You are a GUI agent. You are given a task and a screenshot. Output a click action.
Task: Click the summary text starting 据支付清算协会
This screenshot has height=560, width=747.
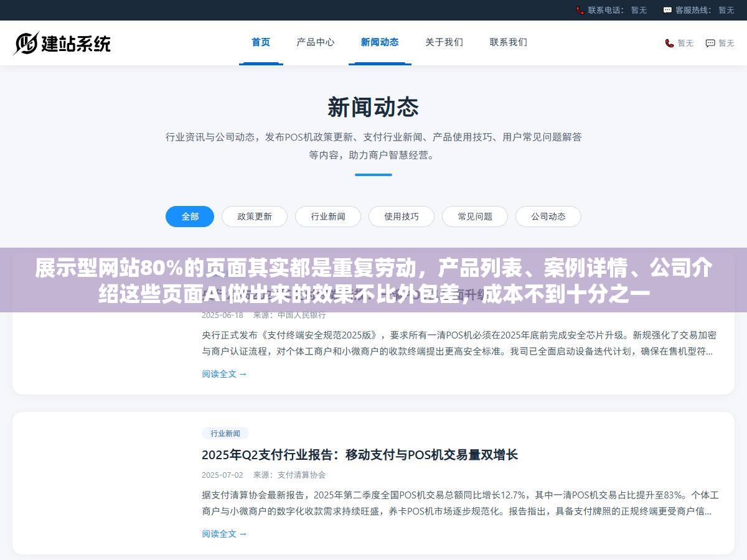(x=460, y=503)
